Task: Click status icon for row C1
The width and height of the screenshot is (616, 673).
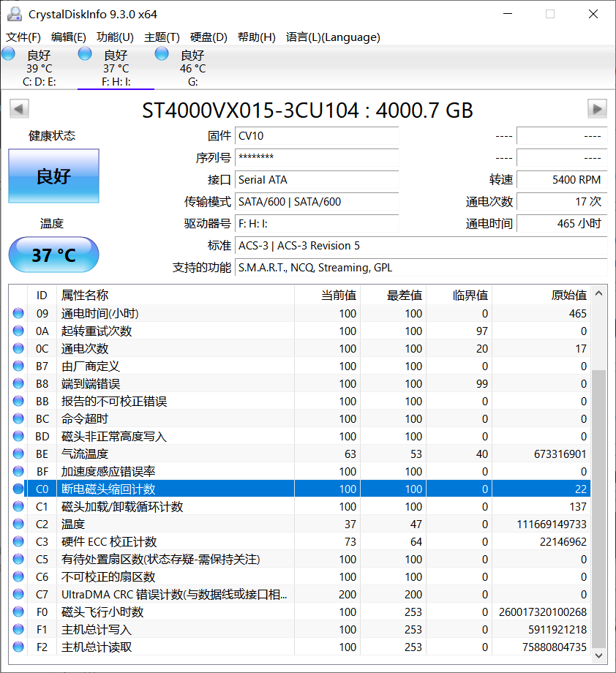Action: [x=18, y=506]
